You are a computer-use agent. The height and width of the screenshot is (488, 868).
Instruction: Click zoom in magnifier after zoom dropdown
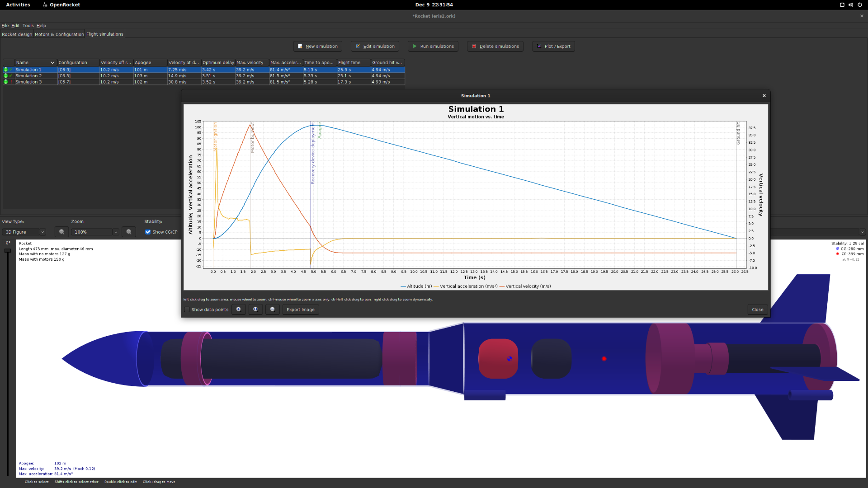click(x=129, y=232)
